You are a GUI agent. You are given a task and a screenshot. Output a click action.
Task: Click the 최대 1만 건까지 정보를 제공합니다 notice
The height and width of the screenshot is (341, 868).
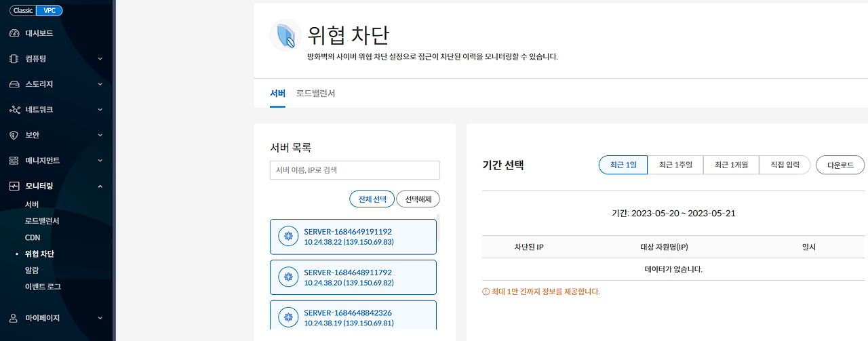(x=546, y=292)
